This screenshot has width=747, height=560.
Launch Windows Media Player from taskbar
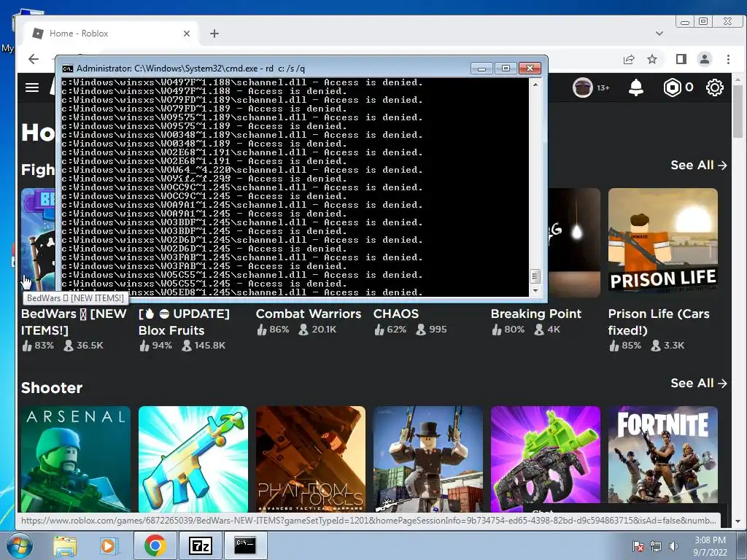[x=108, y=545]
